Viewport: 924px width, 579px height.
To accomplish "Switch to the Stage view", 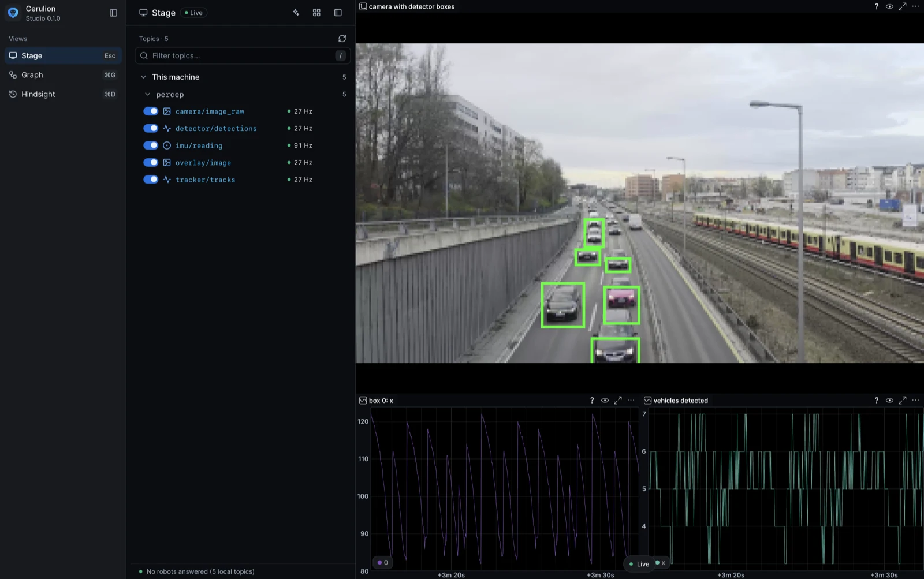I will point(64,55).
